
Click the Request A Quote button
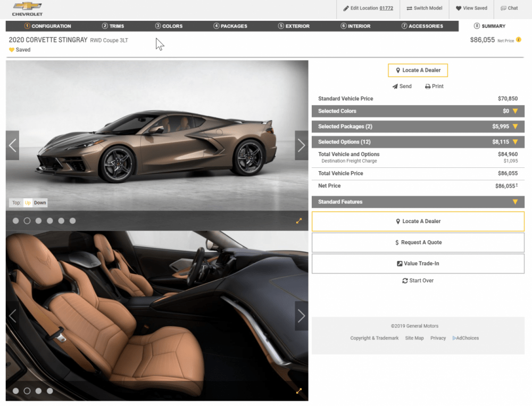[x=418, y=242]
